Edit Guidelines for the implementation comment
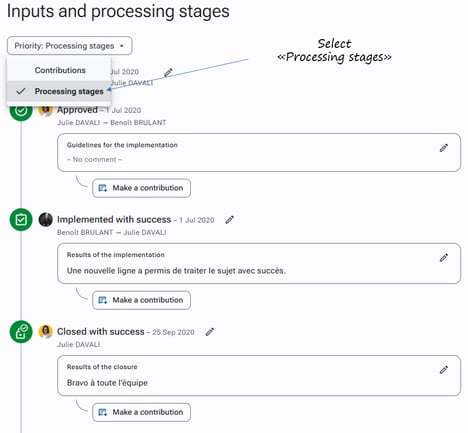 pyautogui.click(x=444, y=148)
